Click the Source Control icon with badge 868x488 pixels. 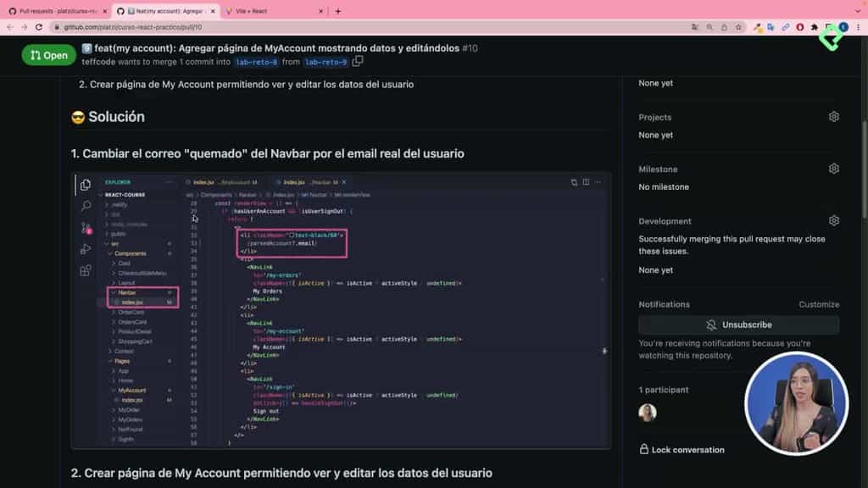click(x=85, y=227)
